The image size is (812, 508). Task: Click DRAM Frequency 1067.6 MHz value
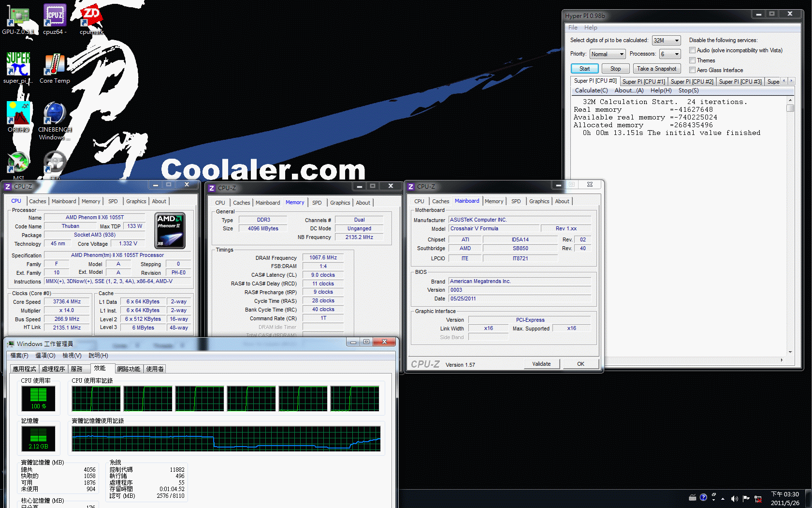pyautogui.click(x=323, y=258)
